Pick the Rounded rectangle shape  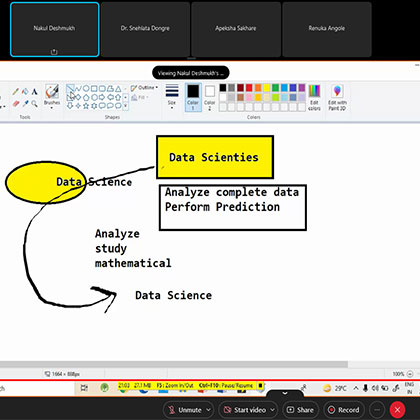click(102, 89)
